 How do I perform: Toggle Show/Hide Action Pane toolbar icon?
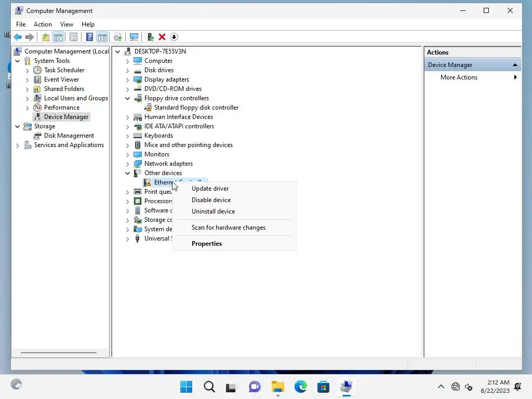point(102,37)
